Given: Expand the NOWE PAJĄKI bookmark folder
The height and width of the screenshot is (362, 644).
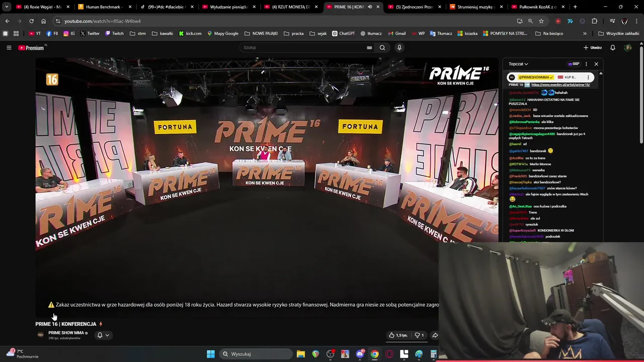Looking at the screenshot, I should (x=261, y=34).
